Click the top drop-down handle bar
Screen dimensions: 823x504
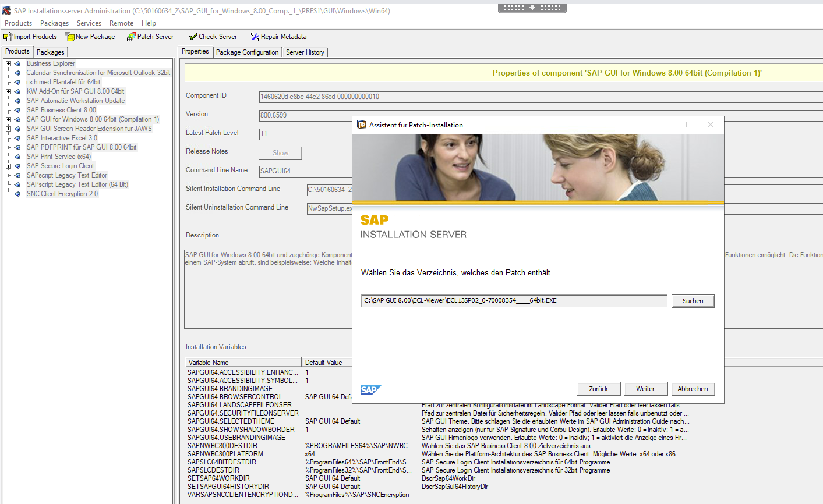click(532, 8)
